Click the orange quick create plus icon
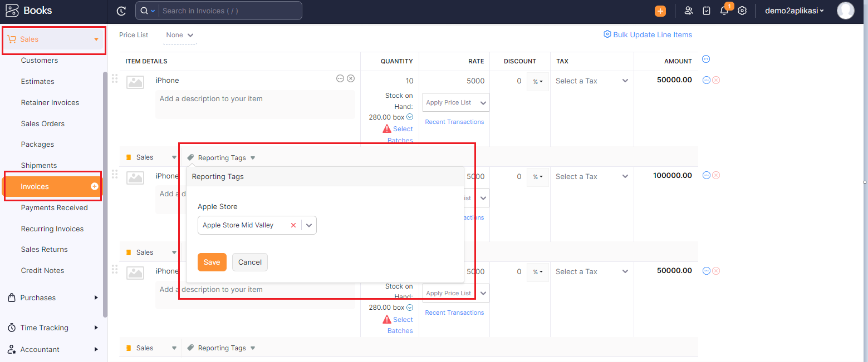The width and height of the screenshot is (868, 362). pos(660,11)
